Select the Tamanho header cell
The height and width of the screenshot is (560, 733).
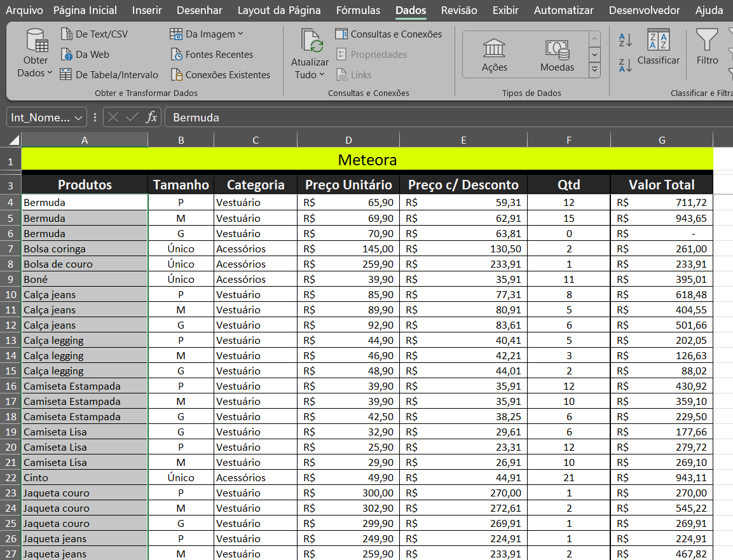tap(181, 184)
